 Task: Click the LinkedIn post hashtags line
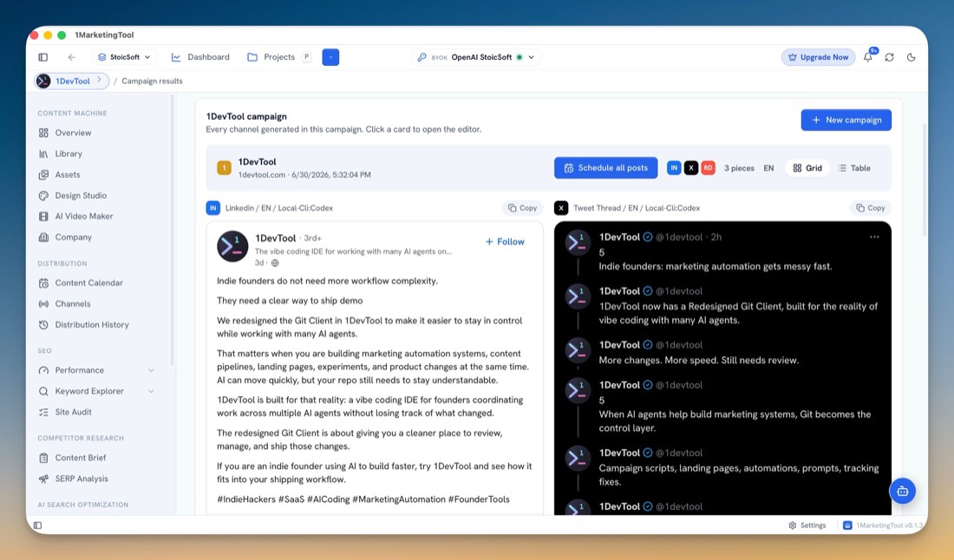pyautogui.click(x=363, y=499)
